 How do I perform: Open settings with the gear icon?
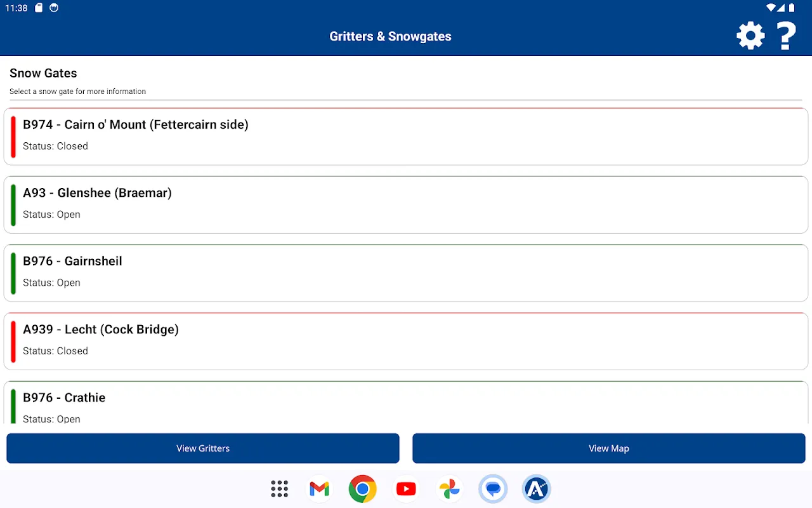click(x=750, y=36)
